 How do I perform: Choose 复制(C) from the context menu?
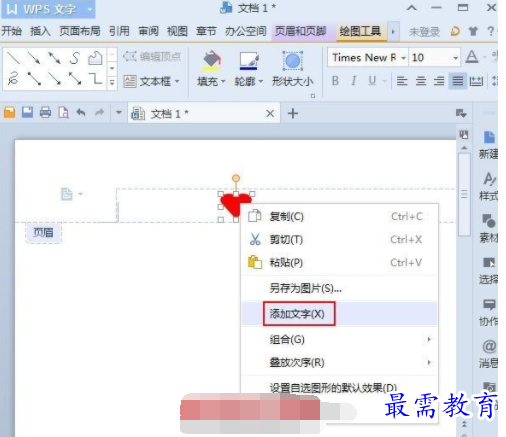(339, 217)
